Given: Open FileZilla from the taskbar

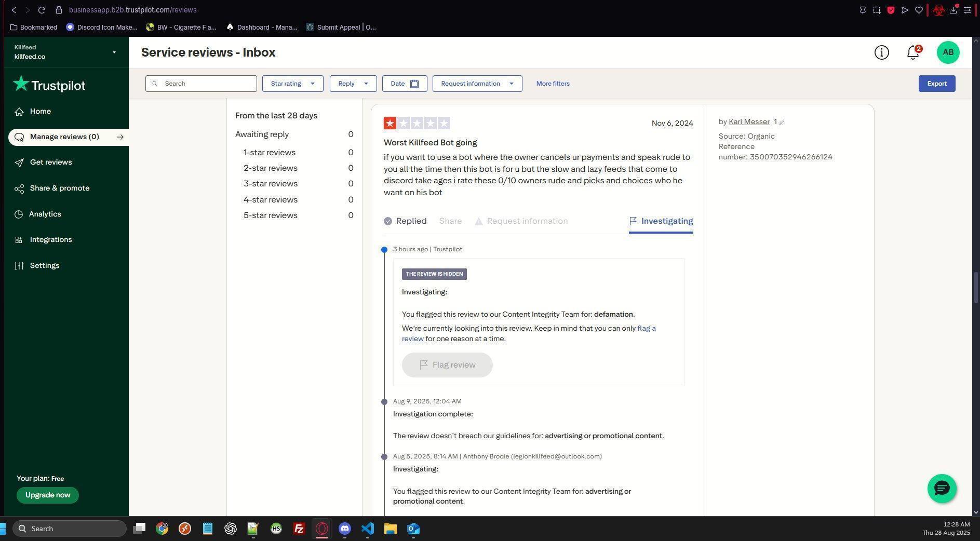Looking at the screenshot, I should pyautogui.click(x=299, y=529).
